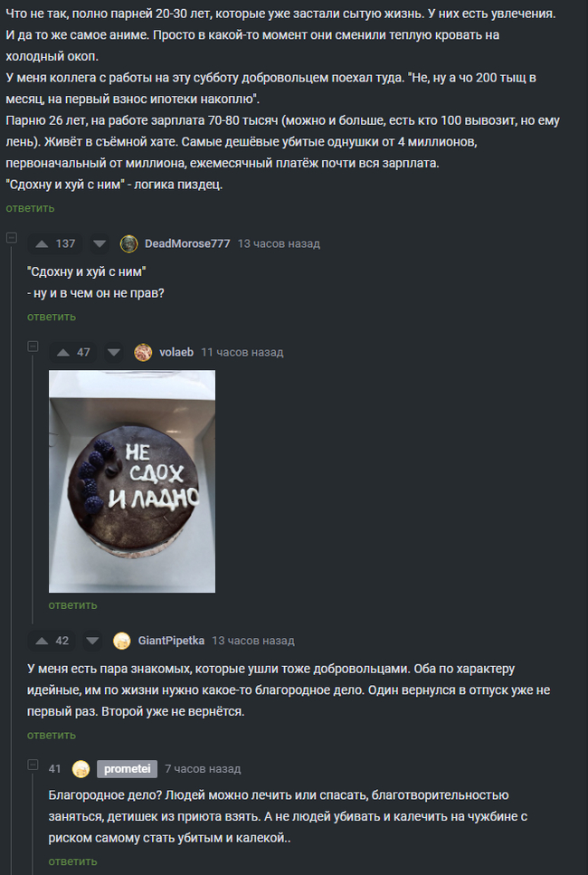Open the volaeb username link
The height and width of the screenshot is (875, 588).
(x=176, y=353)
